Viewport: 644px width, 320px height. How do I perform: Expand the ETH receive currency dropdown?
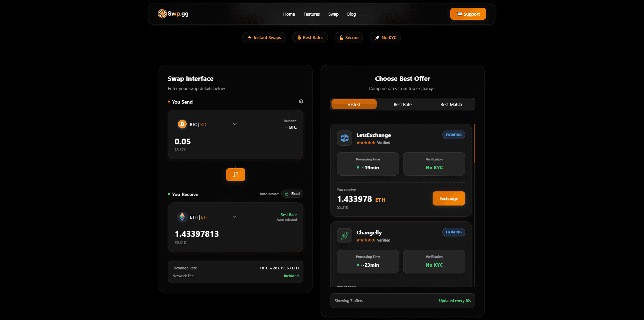tap(234, 217)
